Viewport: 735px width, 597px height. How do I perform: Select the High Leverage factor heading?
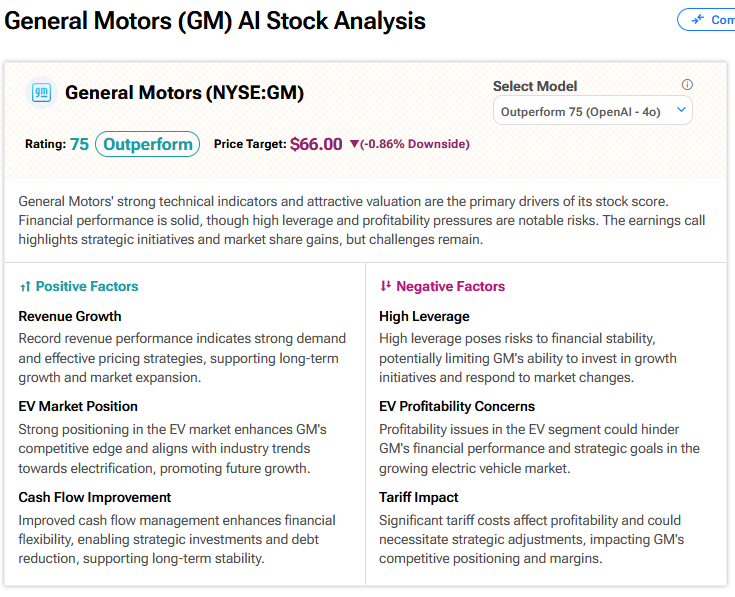(x=424, y=316)
